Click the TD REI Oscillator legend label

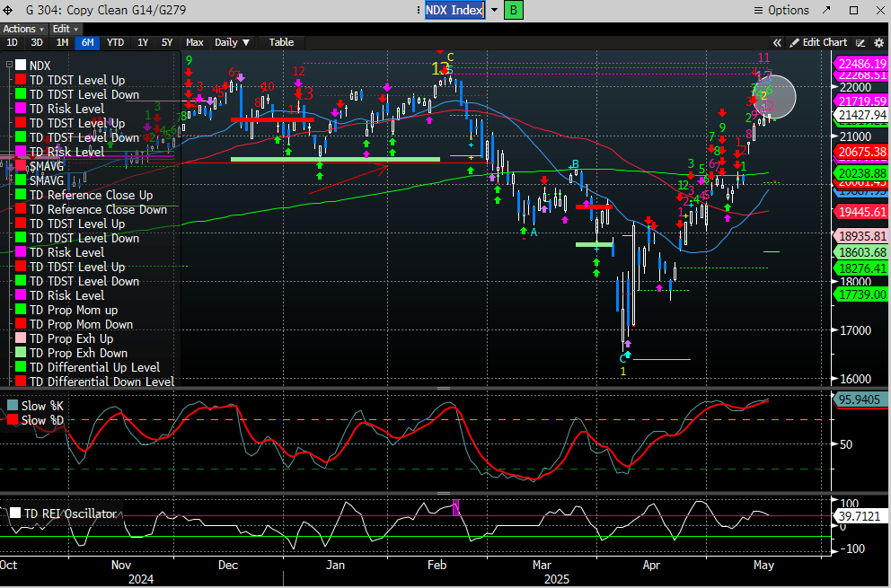point(70,513)
